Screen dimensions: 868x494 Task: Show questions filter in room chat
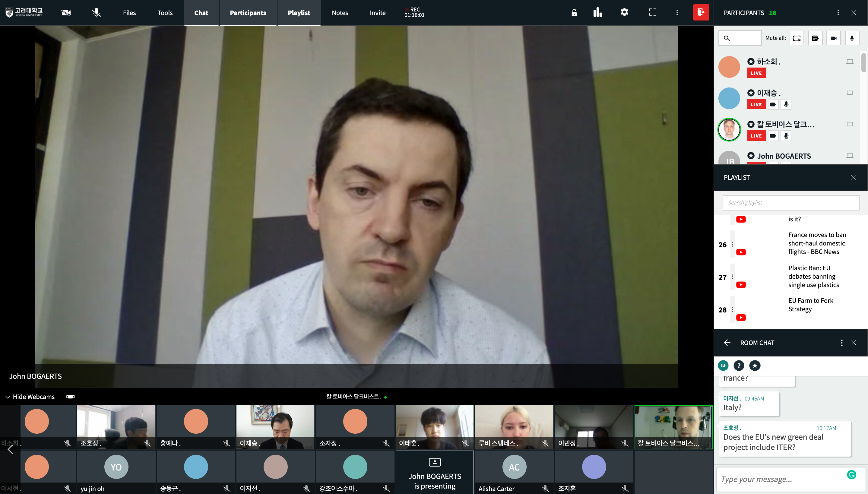739,366
